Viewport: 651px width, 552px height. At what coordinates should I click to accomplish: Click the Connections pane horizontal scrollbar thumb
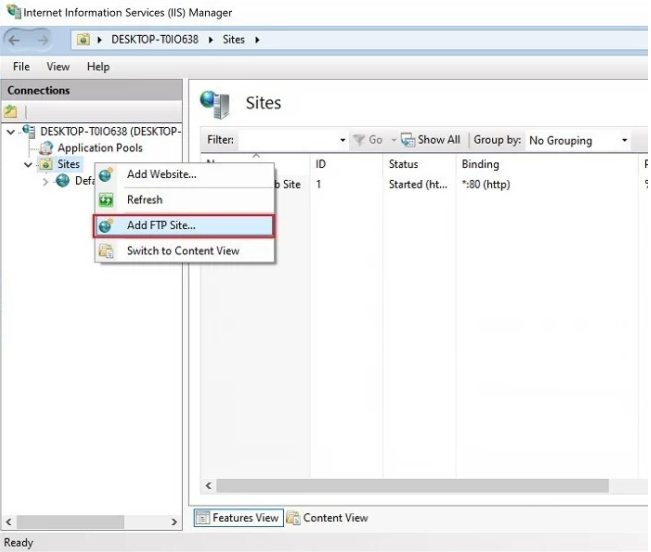[70, 522]
